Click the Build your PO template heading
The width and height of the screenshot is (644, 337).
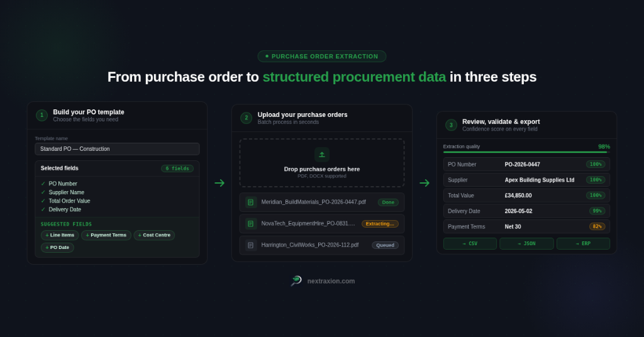click(89, 112)
